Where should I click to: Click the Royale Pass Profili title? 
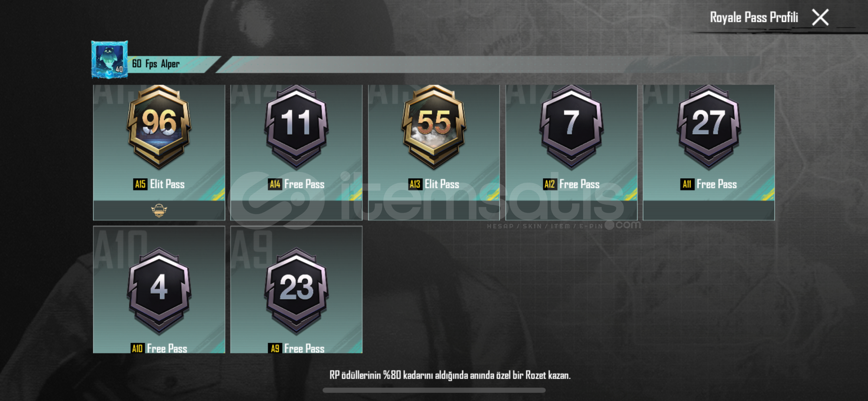[754, 17]
